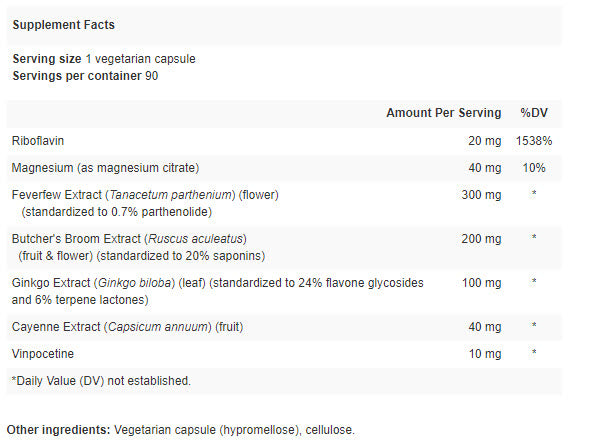Select the Riboflavin row label
Viewport: 611px width, 448px height.
click(36, 141)
